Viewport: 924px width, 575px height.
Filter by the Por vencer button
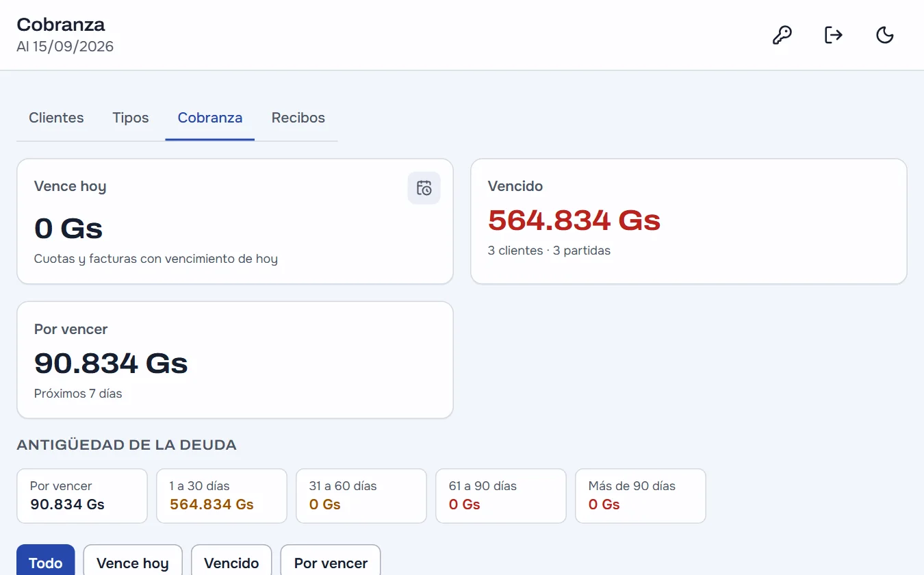pos(331,563)
